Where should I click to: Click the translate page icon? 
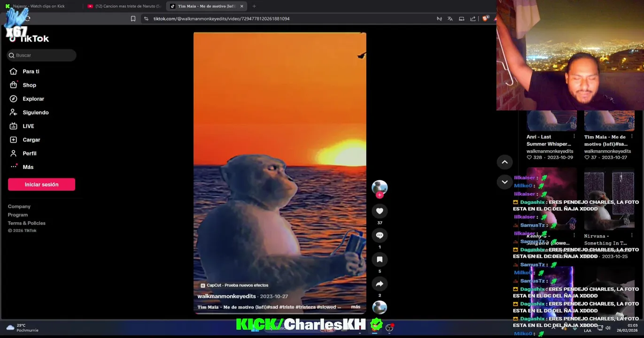(x=450, y=19)
